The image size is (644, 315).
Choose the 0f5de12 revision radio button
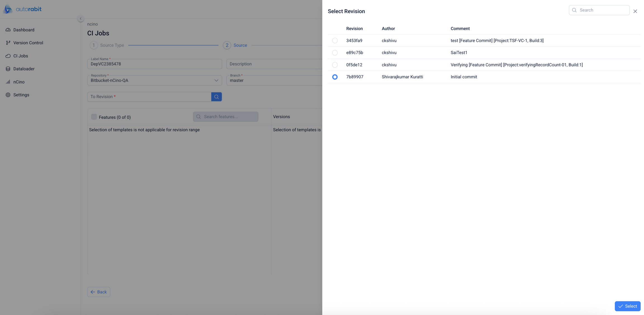pos(335,65)
